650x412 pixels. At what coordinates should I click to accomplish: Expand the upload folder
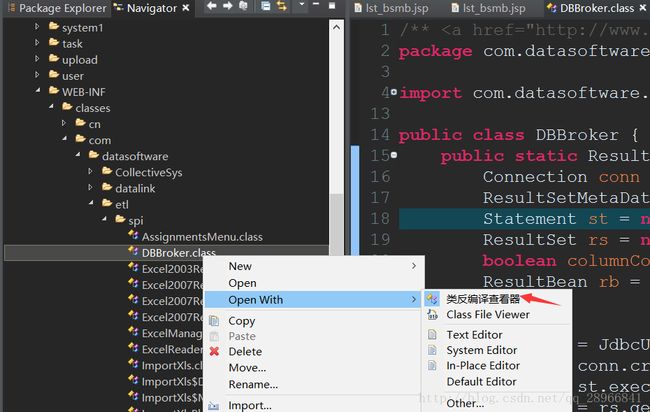[37, 58]
